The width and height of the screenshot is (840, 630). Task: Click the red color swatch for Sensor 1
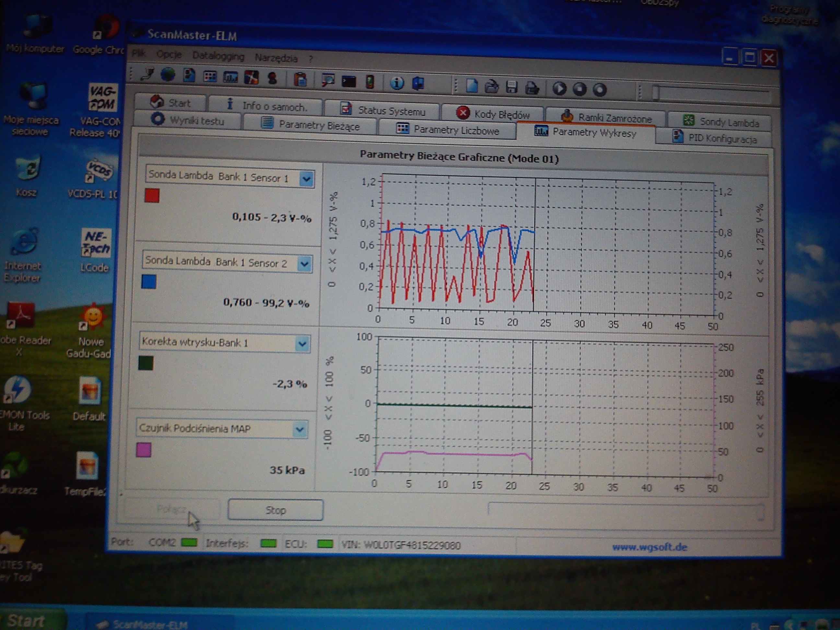click(152, 196)
